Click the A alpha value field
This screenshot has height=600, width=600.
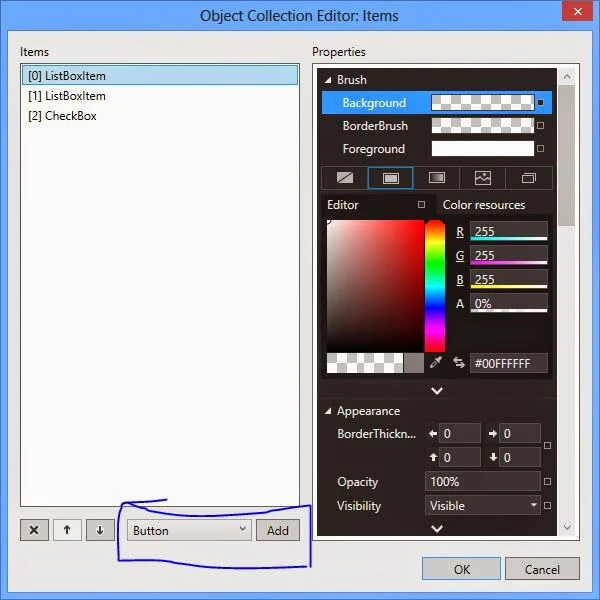[x=509, y=303]
